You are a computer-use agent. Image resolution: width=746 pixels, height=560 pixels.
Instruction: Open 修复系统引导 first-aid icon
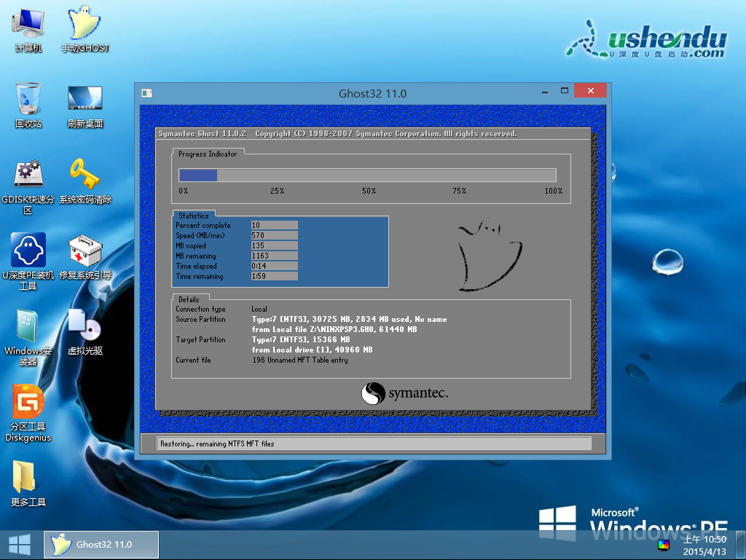click(x=85, y=257)
